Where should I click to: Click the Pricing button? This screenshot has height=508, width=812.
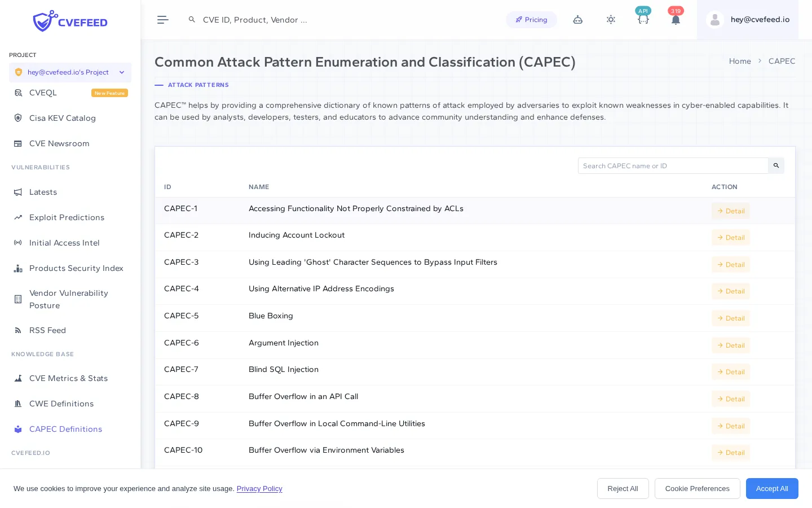(x=531, y=20)
